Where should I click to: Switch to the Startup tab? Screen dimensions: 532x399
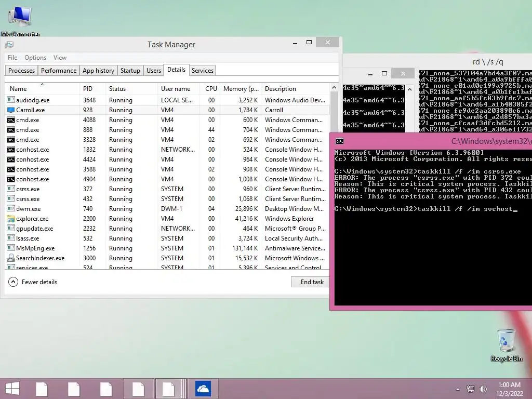point(130,70)
